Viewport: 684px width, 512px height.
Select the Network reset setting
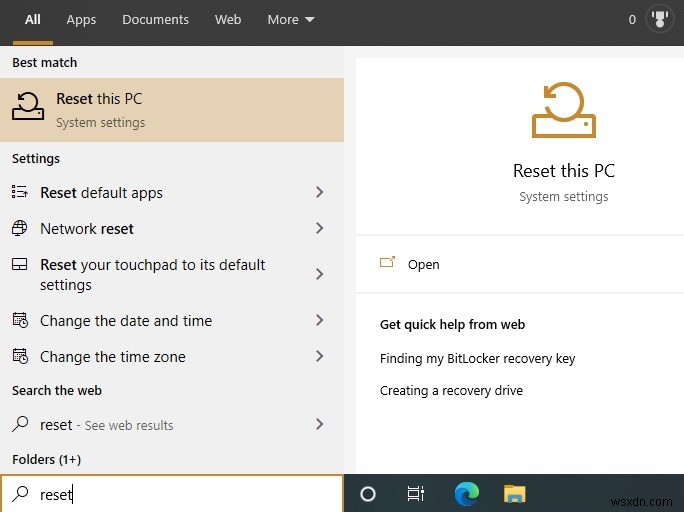172,228
